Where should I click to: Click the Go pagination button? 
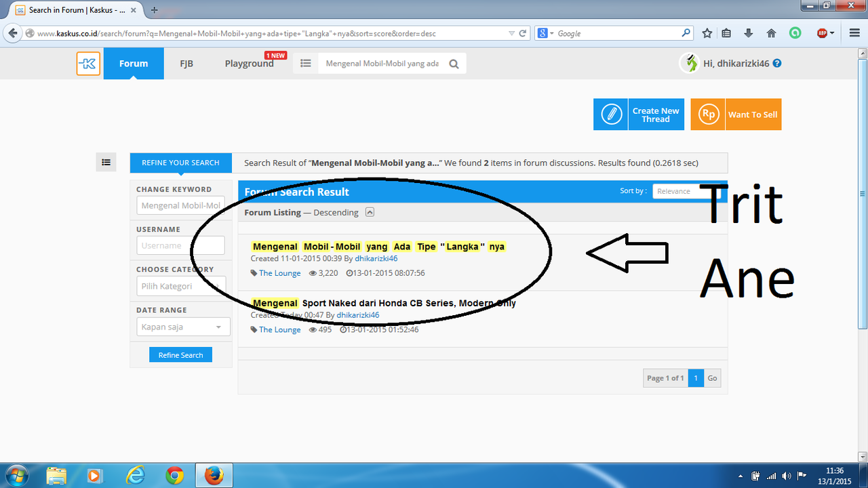point(712,378)
